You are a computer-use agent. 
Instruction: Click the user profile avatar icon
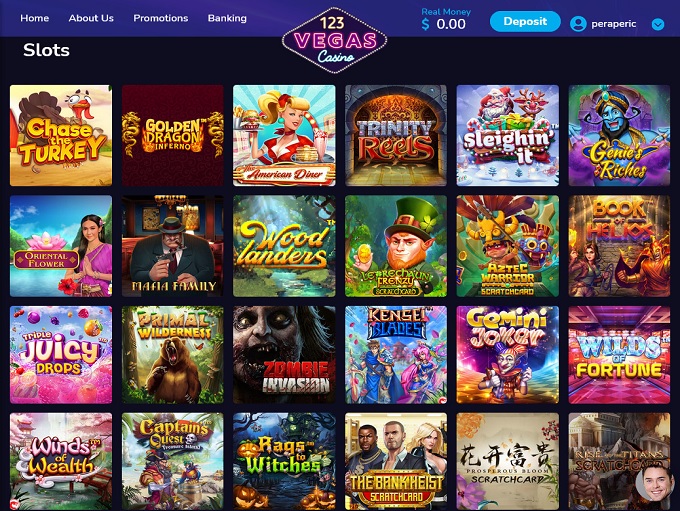pyautogui.click(x=578, y=23)
